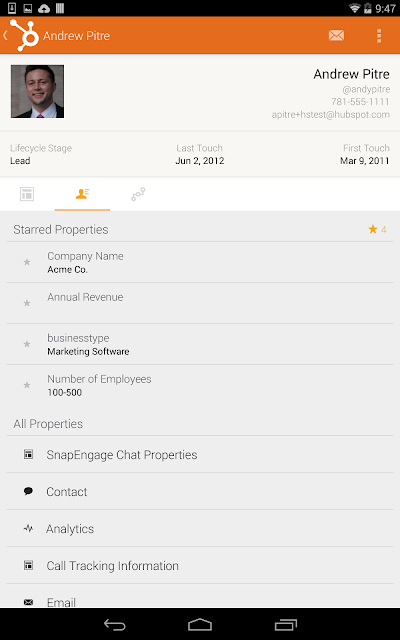The height and width of the screenshot is (640, 400).
Task: Open the three-dot overflow menu
Action: click(379, 36)
